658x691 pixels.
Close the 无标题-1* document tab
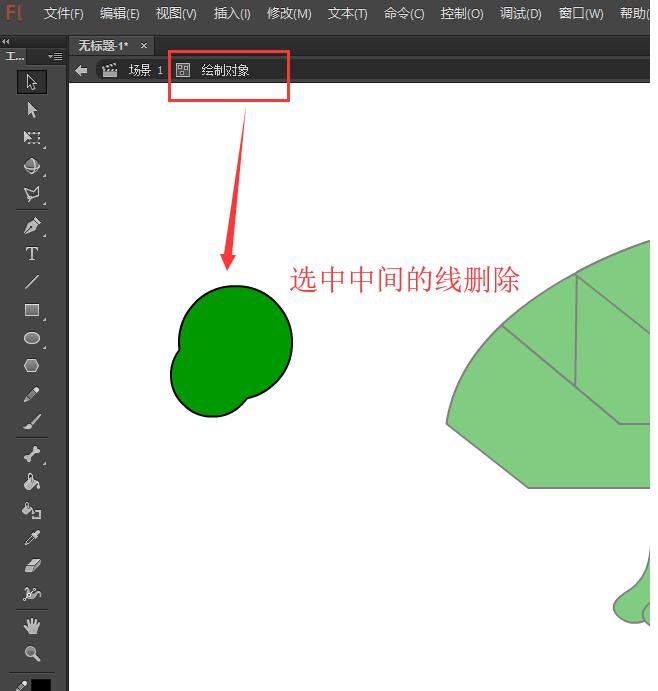pyautogui.click(x=144, y=45)
